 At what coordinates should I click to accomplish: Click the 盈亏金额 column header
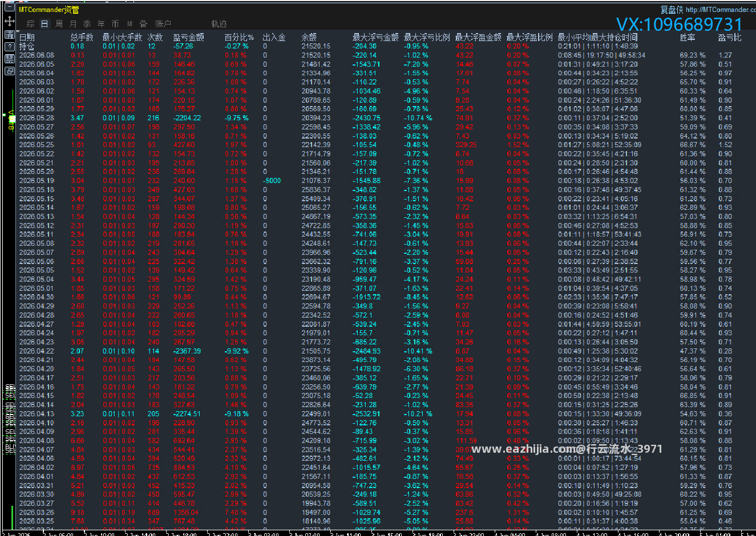click(188, 37)
